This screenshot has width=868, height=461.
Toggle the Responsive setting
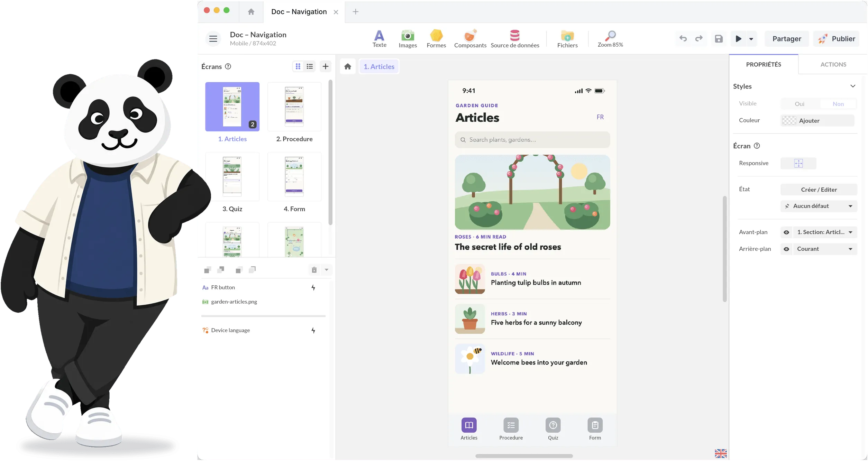point(798,163)
